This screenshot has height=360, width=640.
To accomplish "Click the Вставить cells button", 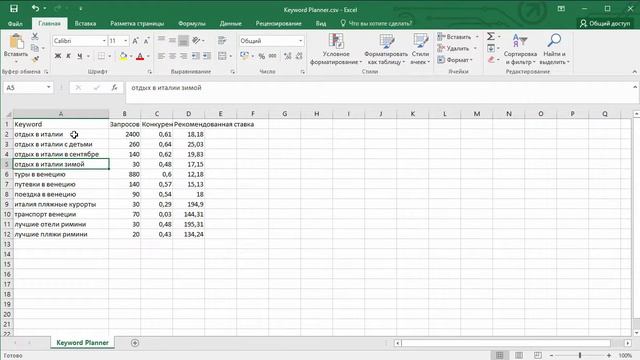I will (x=454, y=37).
